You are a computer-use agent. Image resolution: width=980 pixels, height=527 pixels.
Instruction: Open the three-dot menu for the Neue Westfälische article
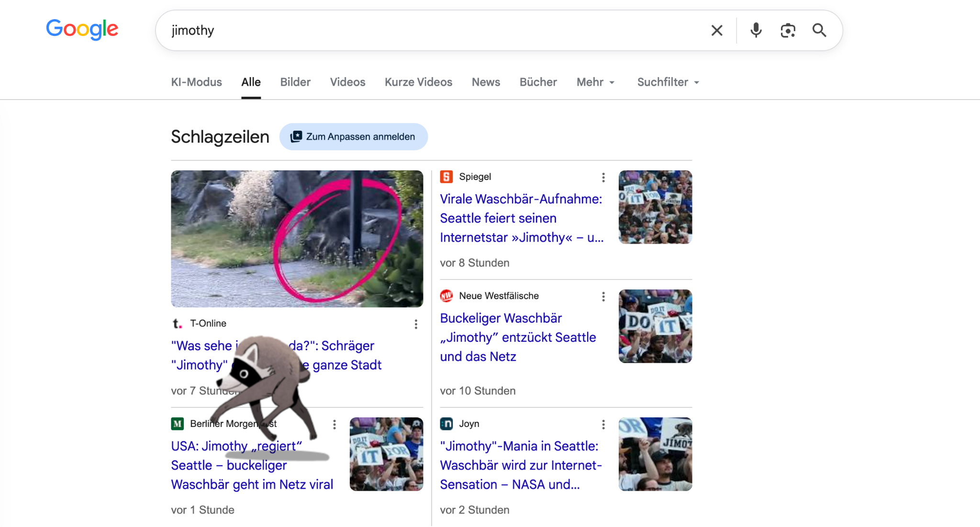coord(603,297)
